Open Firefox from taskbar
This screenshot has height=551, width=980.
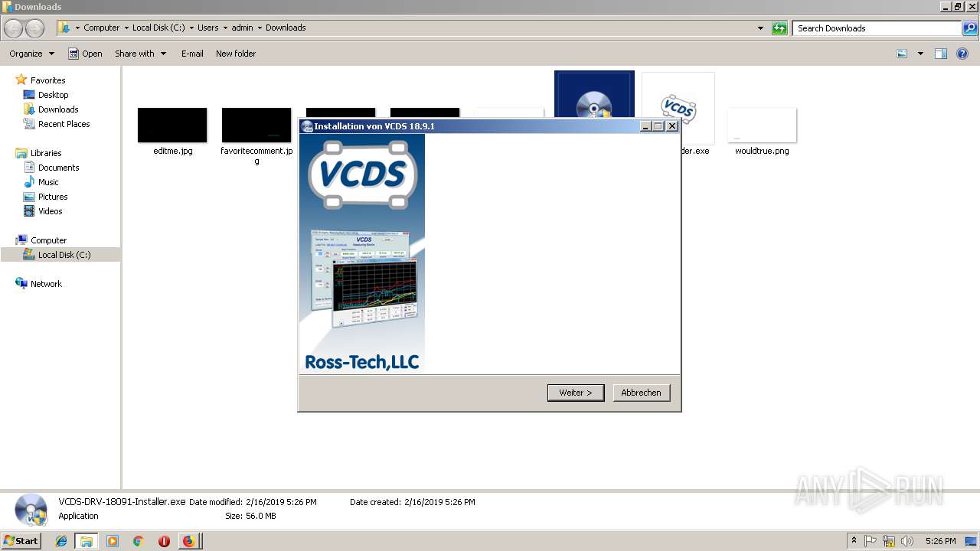[188, 541]
